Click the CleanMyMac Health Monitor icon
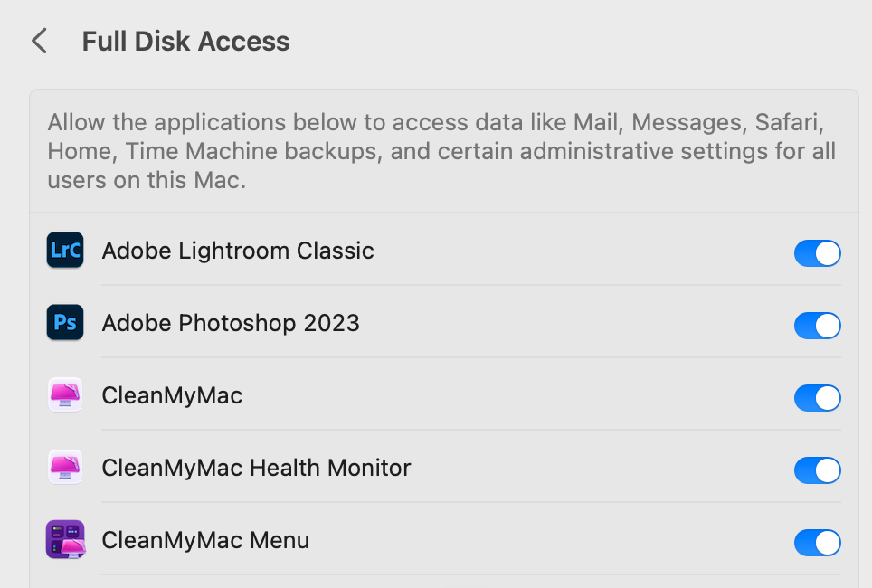The image size is (872, 588). 65,468
